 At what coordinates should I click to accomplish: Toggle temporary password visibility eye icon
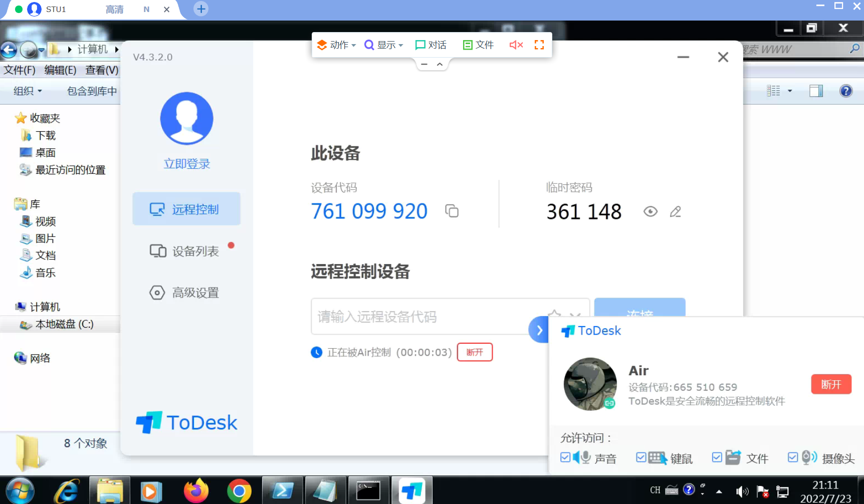(x=650, y=211)
